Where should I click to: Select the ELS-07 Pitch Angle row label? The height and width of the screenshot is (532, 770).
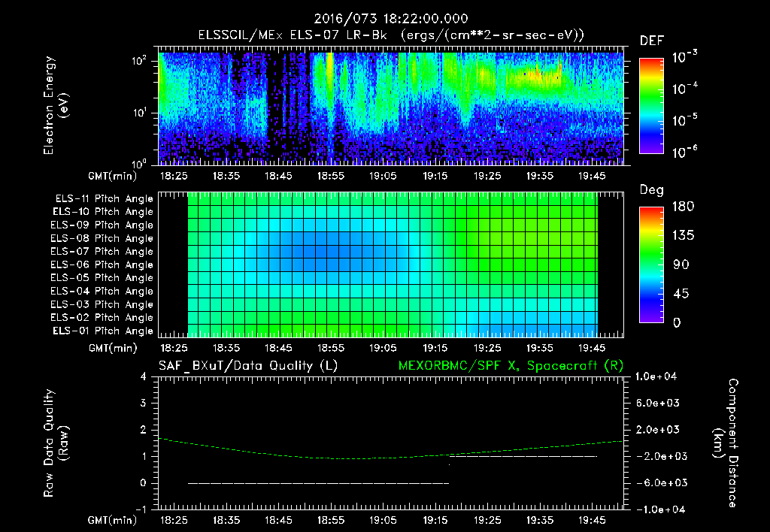pos(102,251)
